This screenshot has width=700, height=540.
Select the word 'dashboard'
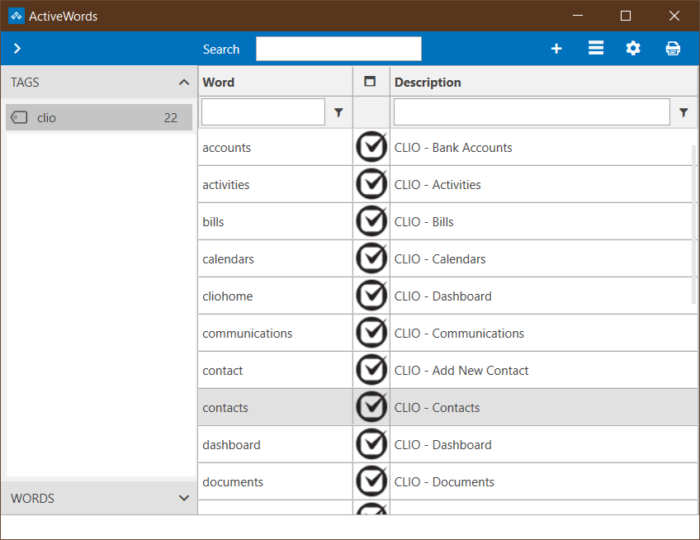click(x=231, y=445)
